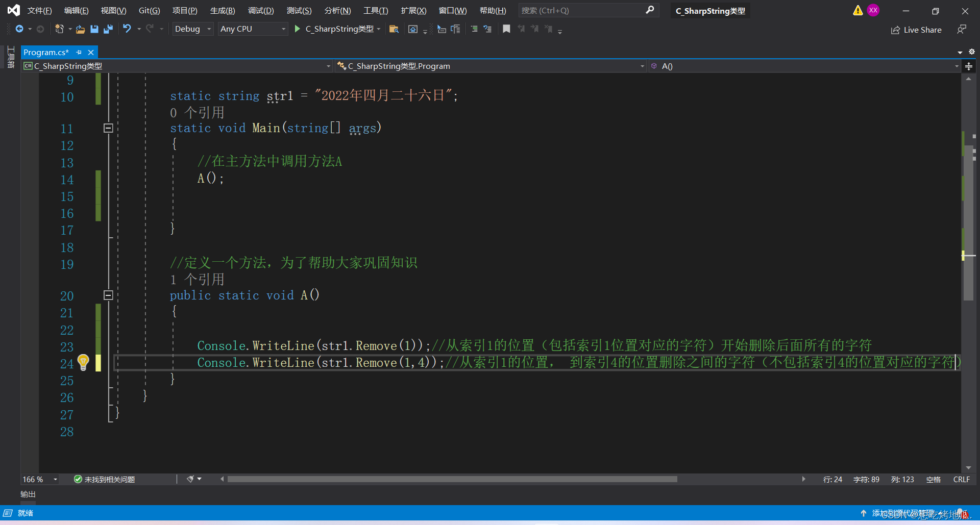Click the editor settings gear icon
This screenshot has height=525, width=980.
pos(972,52)
